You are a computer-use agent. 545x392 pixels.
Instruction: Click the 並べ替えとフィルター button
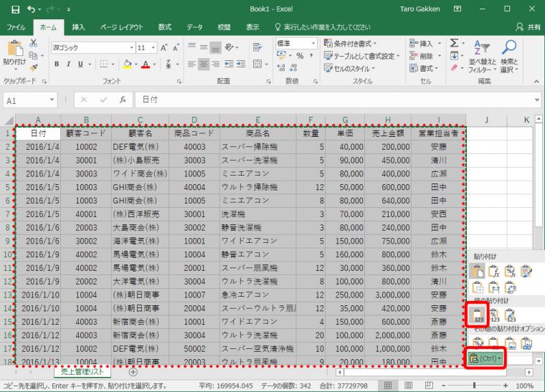[482, 56]
